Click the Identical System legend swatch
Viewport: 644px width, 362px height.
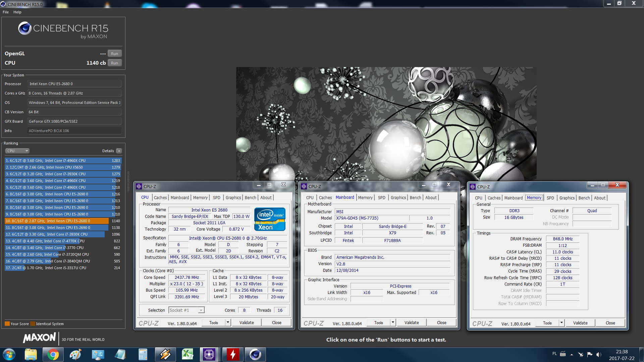33,324
